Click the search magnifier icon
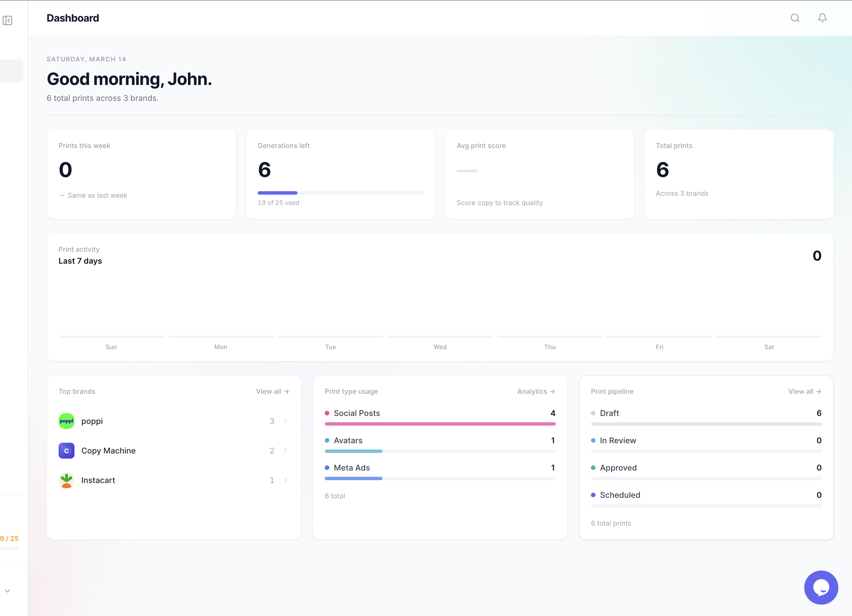 tap(795, 18)
